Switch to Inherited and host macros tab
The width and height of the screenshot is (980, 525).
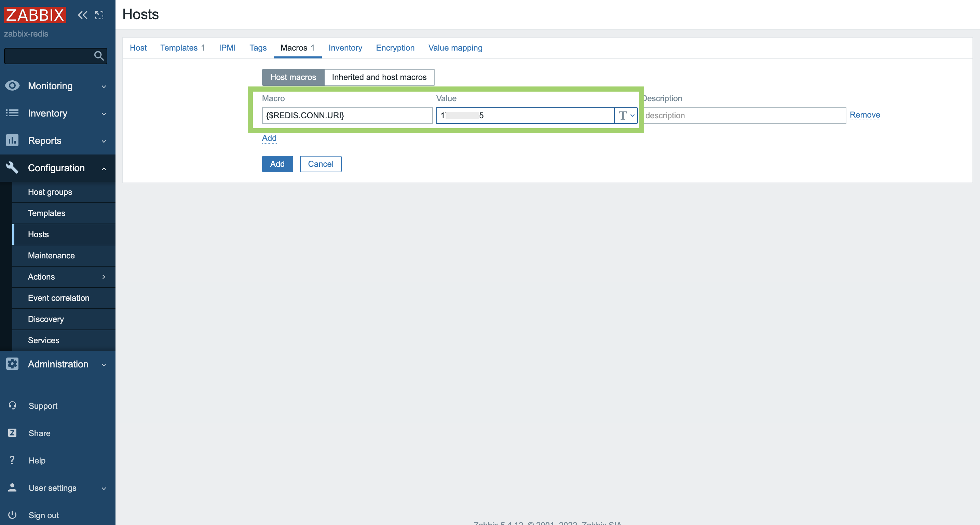[x=379, y=77]
